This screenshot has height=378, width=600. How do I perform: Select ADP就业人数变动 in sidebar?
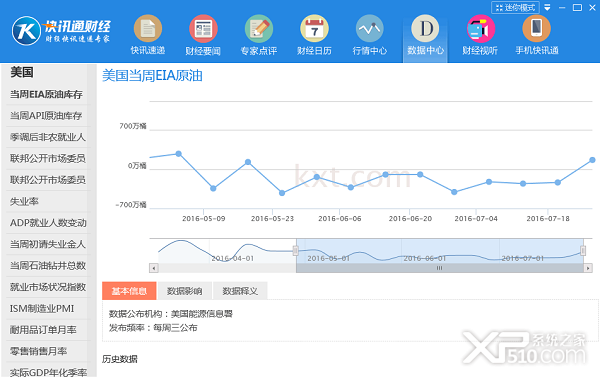[48, 223]
